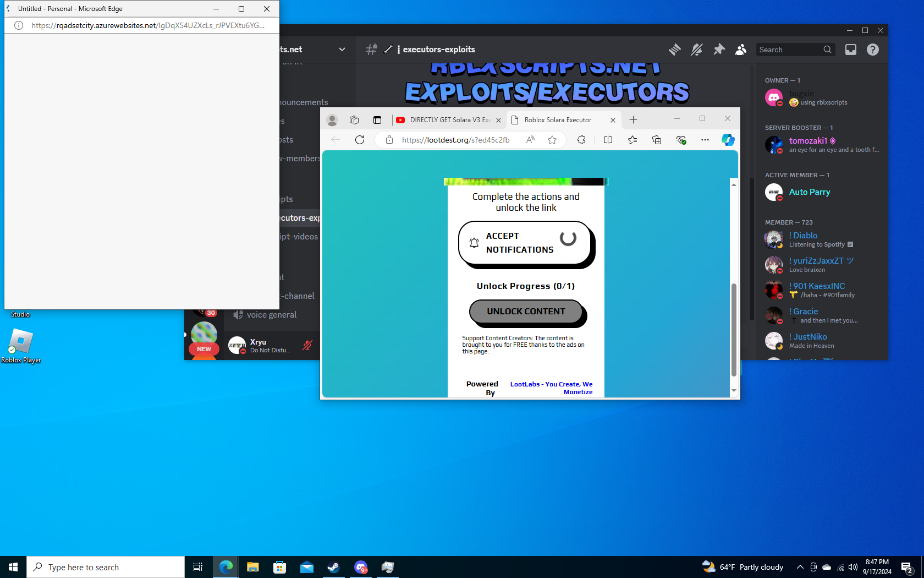Image resolution: width=924 pixels, height=578 pixels.
Task: Open Copilot sidebar icon
Action: [x=728, y=140]
